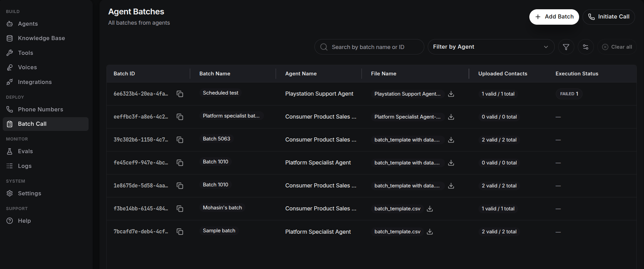Click Mohasin's batch name
This screenshot has height=269, width=644.
click(222, 208)
